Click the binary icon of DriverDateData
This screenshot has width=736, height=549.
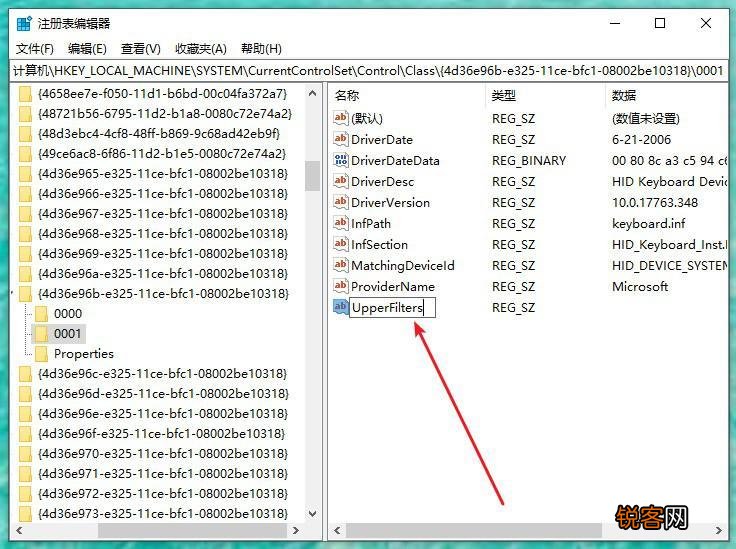(341, 160)
